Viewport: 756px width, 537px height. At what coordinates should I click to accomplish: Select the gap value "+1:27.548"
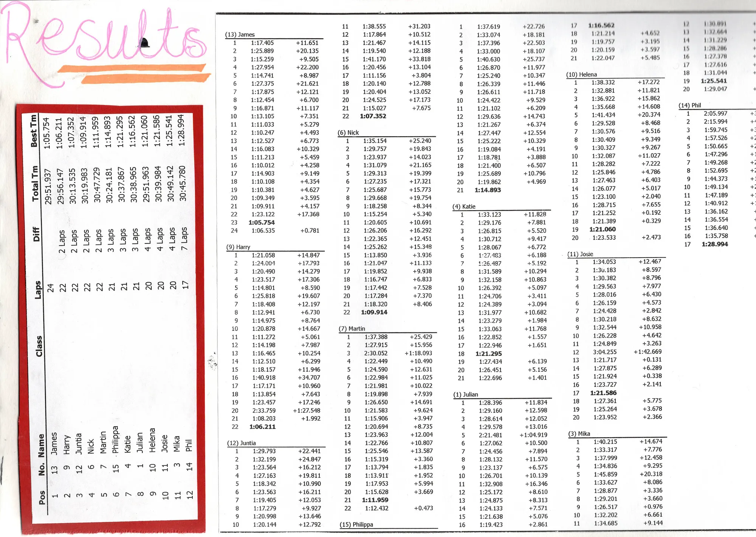coord(307,410)
